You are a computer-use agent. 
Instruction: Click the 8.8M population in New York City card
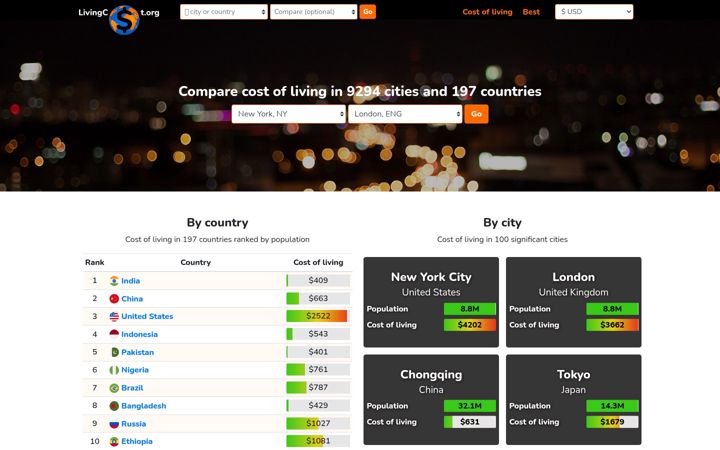469,309
